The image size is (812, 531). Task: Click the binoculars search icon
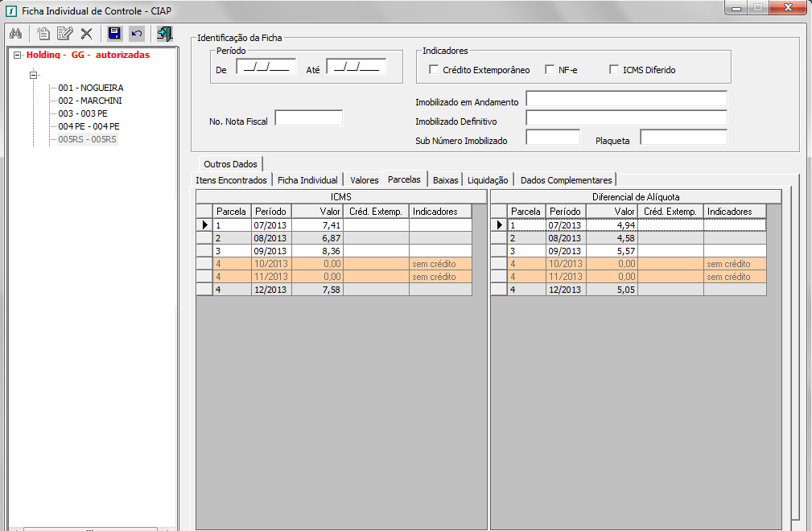click(15, 34)
